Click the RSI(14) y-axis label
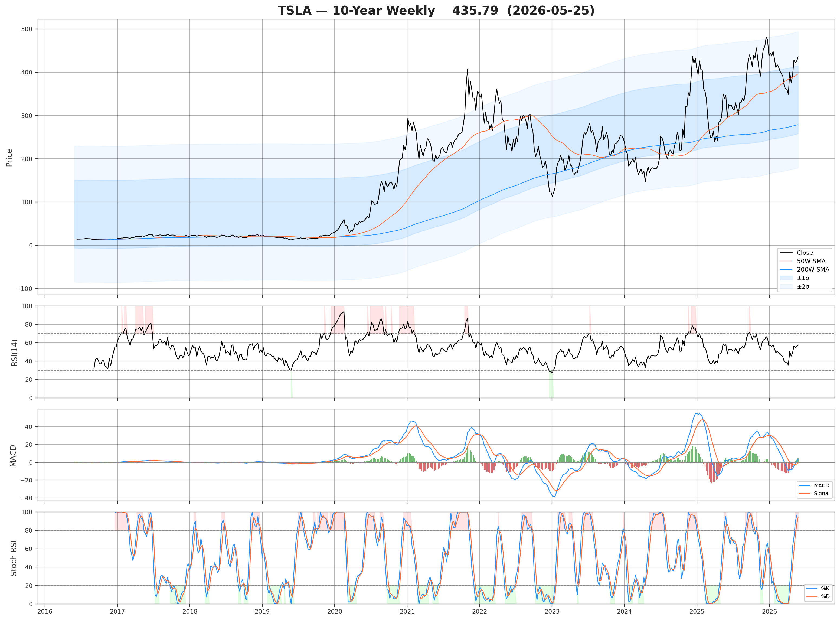Screen dimensions: 840x620 [14, 353]
